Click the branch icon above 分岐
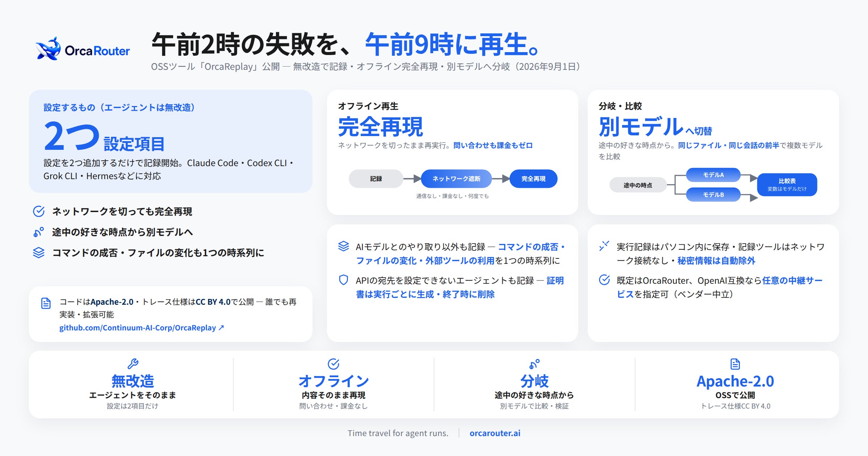 [535, 364]
